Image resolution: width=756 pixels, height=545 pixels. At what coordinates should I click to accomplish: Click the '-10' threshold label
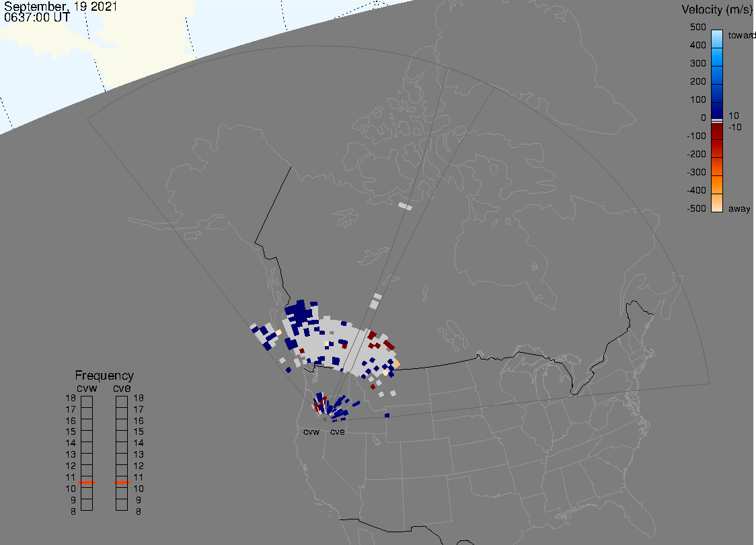click(734, 127)
